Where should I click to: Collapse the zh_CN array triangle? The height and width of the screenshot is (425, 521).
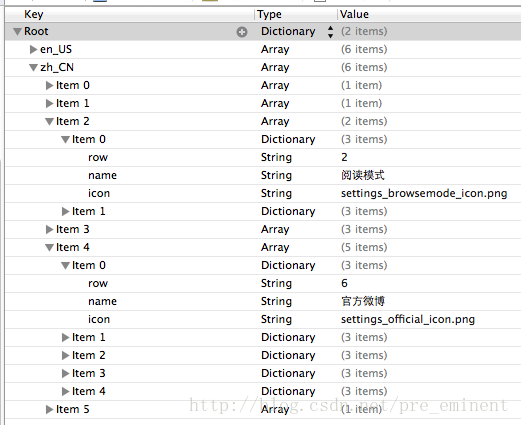coord(33,68)
